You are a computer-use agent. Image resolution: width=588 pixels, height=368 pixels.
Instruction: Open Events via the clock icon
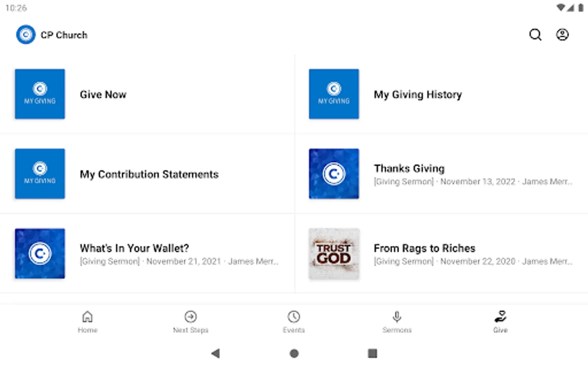point(294,321)
